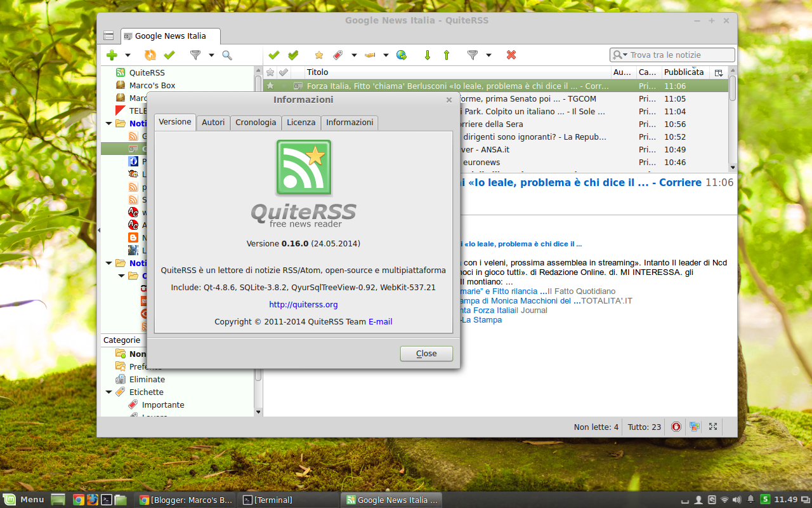The width and height of the screenshot is (812, 508).
Task: Click the images toggle icon in status bar
Action: pyautogui.click(x=695, y=427)
